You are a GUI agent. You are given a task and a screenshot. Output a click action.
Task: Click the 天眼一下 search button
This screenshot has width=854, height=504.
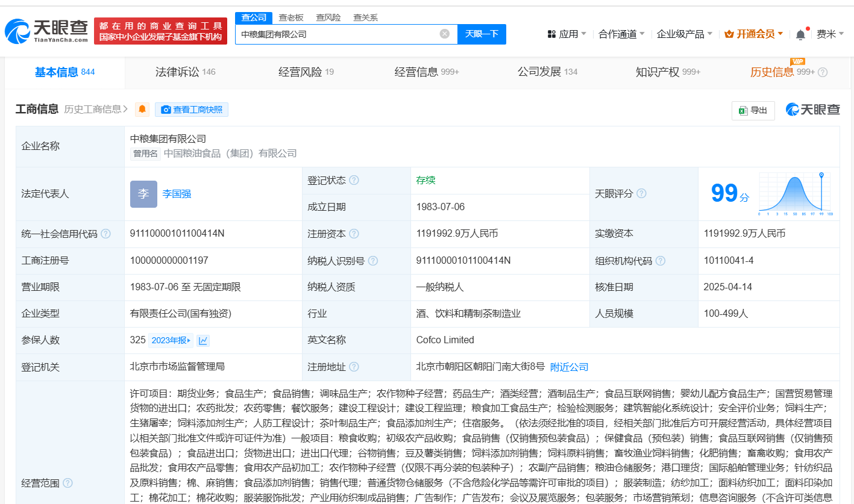(482, 34)
